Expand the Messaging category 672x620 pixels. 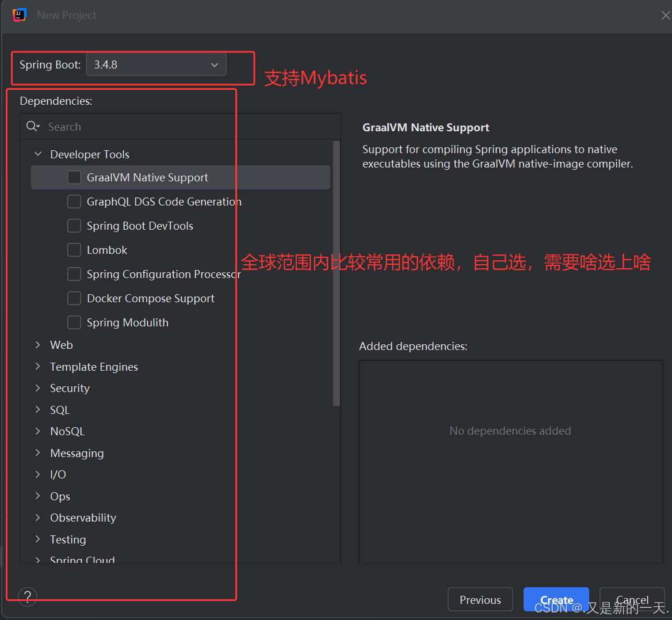[38, 453]
